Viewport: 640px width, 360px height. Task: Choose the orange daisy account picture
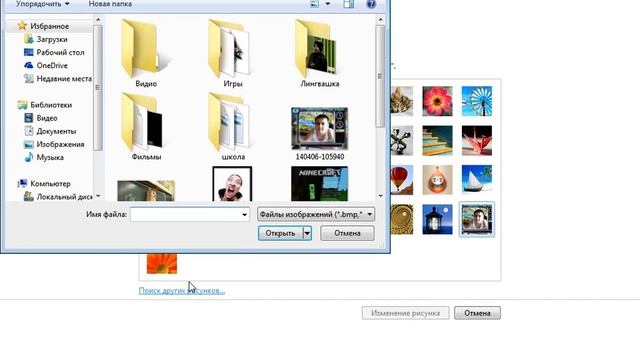[x=162, y=264]
